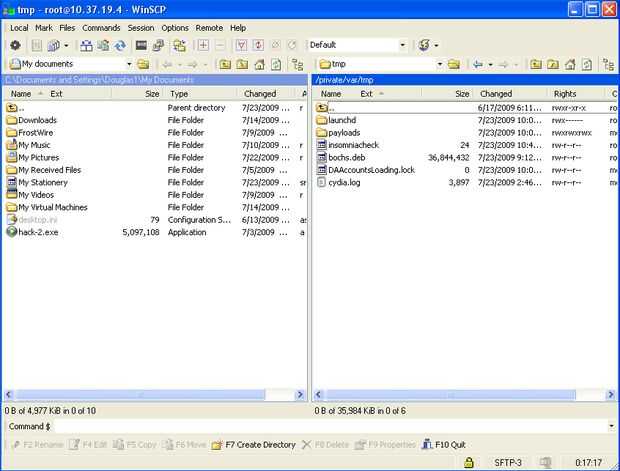620x471 pixels.
Task: Open the Remote menu
Action: 209,28
